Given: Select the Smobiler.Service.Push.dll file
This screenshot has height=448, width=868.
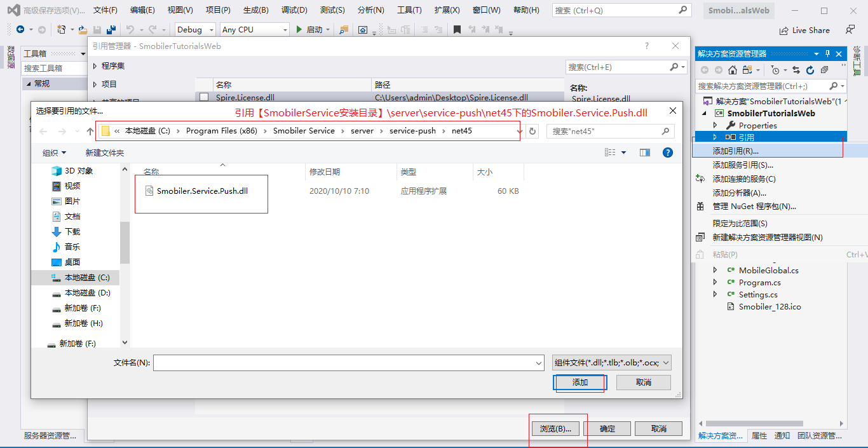Looking at the screenshot, I should coord(202,191).
